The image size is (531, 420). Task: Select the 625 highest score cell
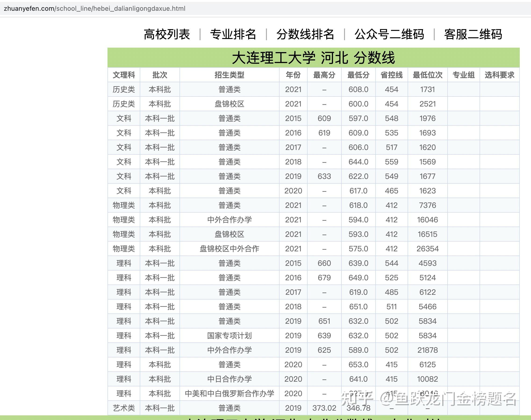point(324,350)
